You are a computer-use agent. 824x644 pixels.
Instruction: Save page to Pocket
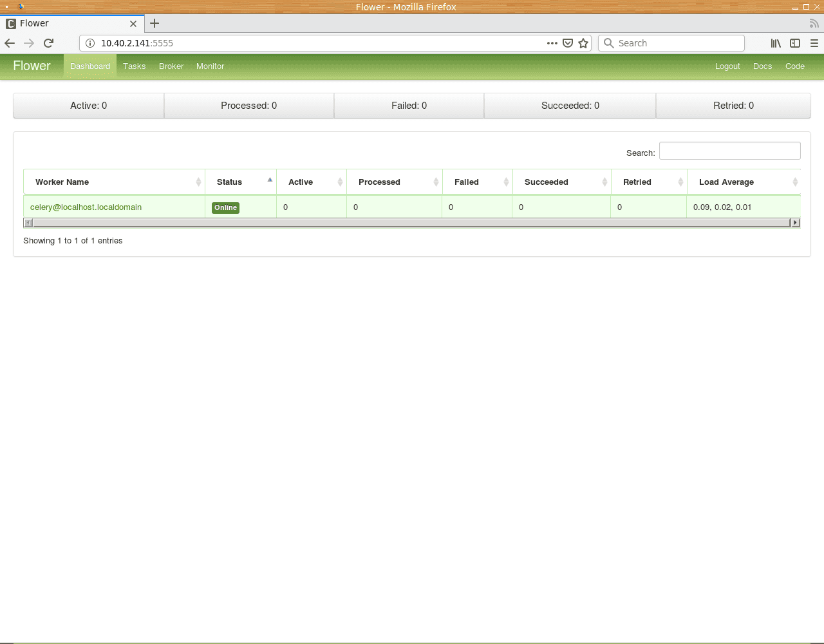click(568, 43)
